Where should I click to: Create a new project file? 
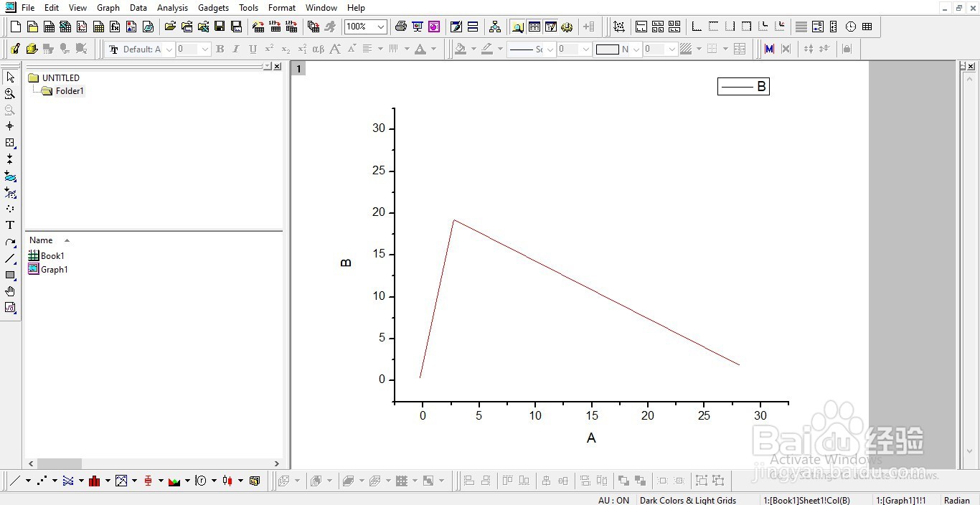point(16,27)
